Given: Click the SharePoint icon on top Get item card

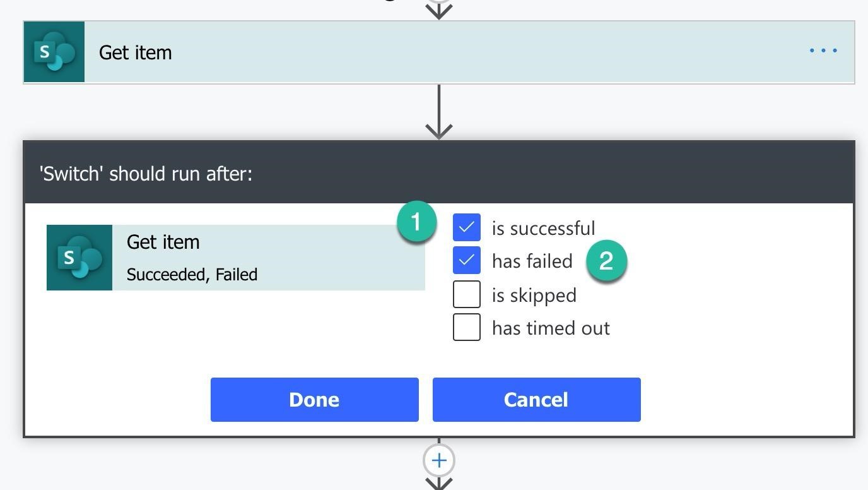Looking at the screenshot, I should pos(54,52).
